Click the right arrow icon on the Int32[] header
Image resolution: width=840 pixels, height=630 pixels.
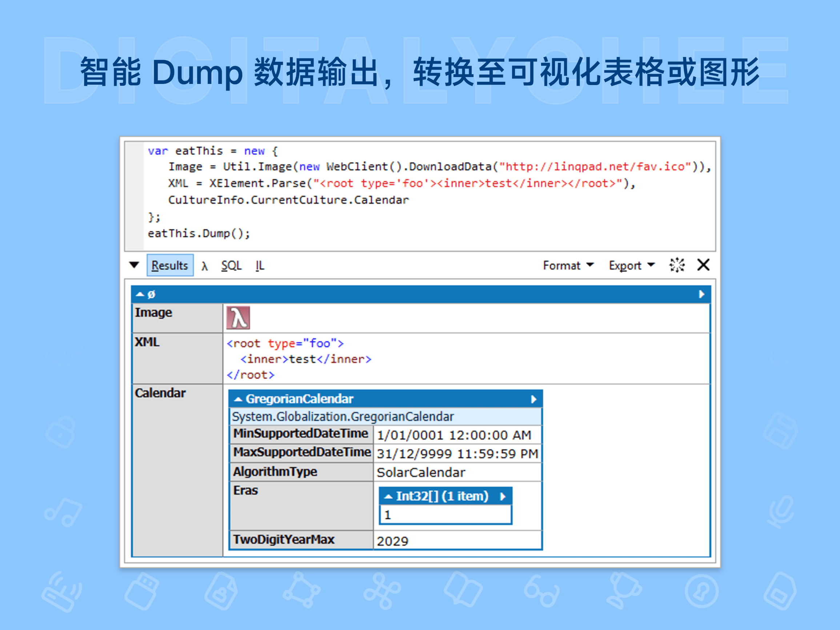[504, 496]
